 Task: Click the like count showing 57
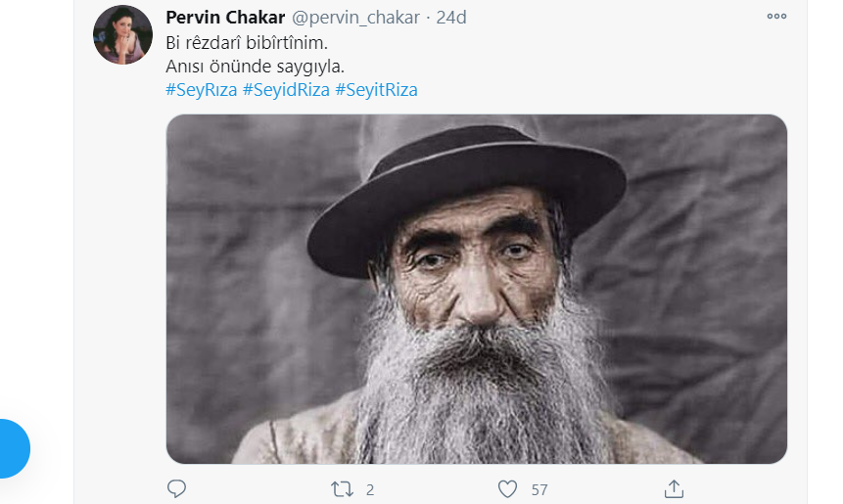[x=539, y=489]
